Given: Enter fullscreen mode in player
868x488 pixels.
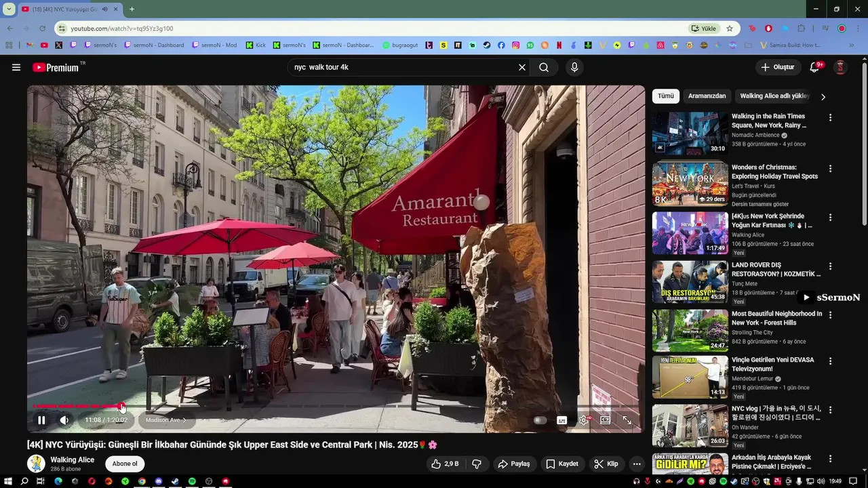Looking at the screenshot, I should click(627, 420).
